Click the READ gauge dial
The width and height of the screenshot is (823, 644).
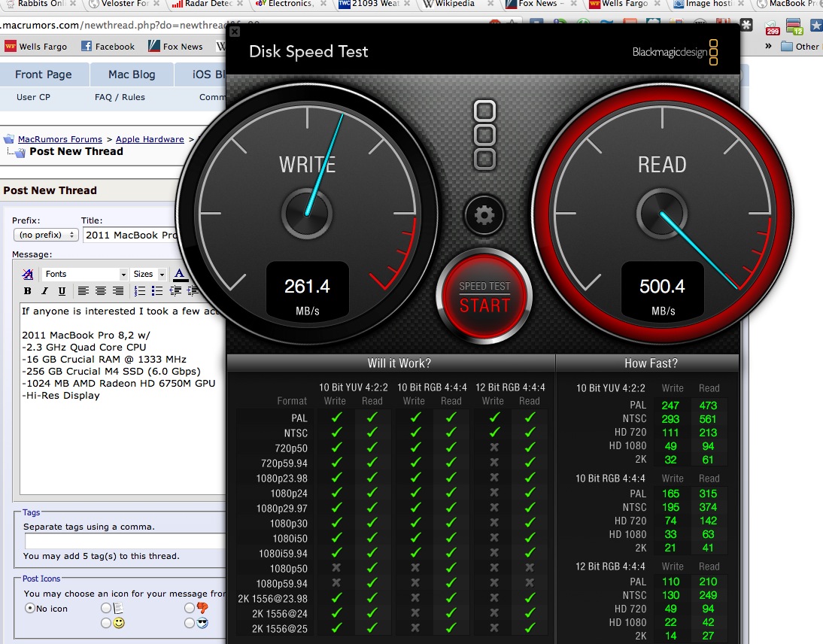[662, 214]
